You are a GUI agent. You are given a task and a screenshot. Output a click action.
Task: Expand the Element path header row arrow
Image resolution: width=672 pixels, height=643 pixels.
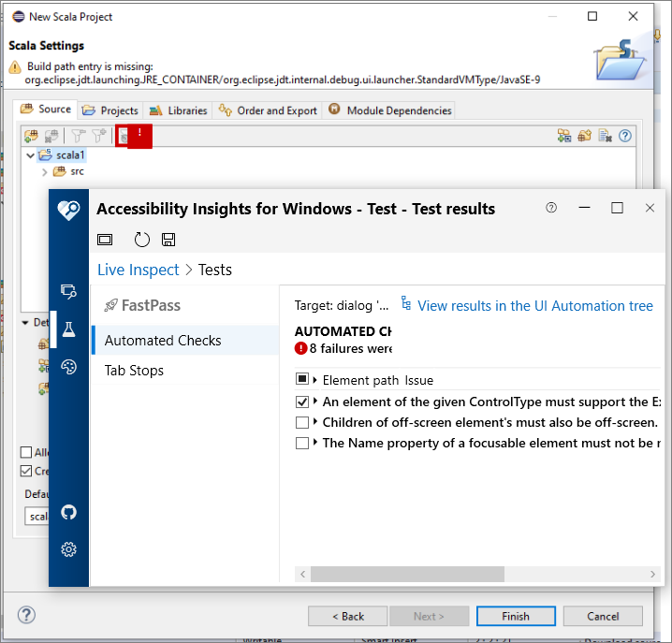(315, 379)
